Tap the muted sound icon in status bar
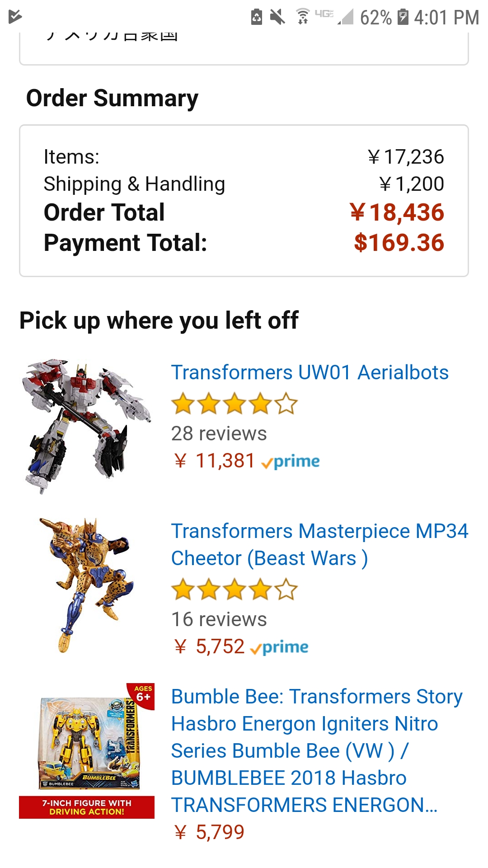488x868 pixels. point(277,17)
